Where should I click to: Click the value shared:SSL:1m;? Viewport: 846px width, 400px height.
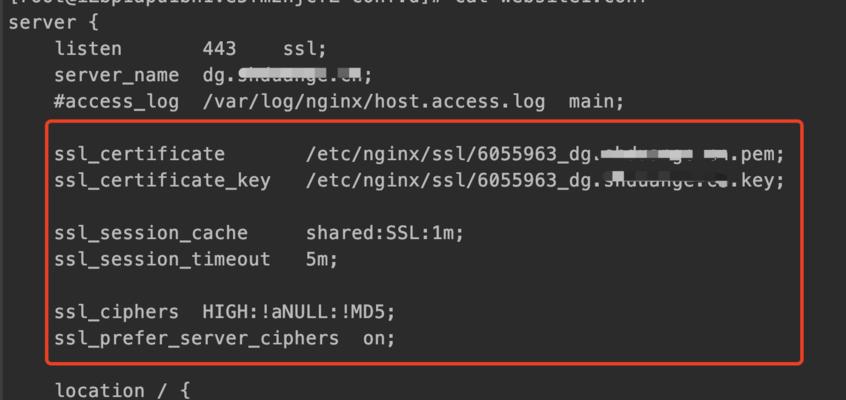tap(385, 233)
